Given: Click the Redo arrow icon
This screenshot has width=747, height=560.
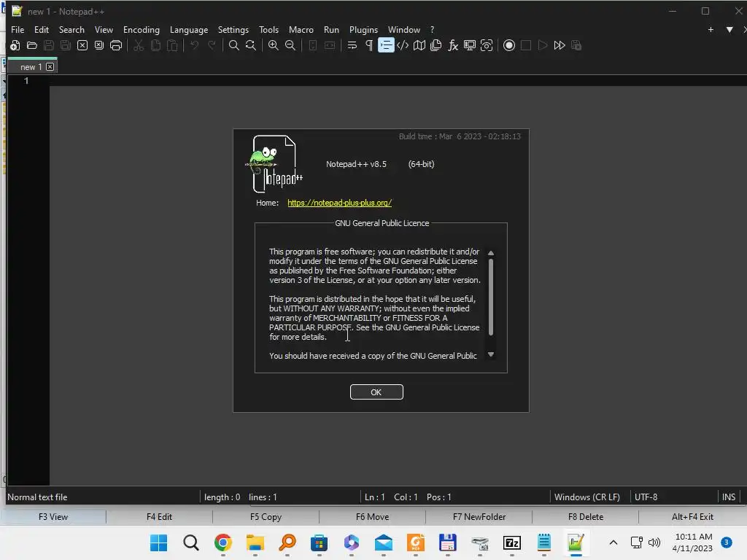Looking at the screenshot, I should [212, 45].
